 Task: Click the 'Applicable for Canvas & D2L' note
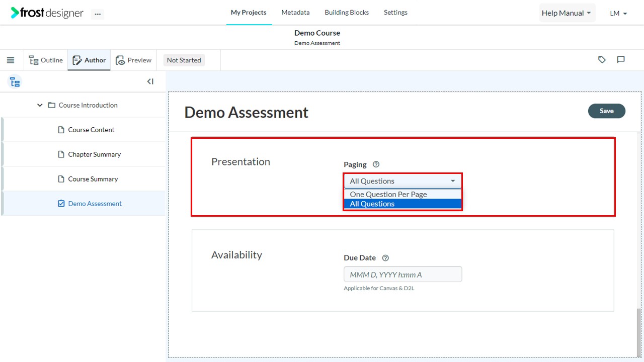tap(379, 289)
